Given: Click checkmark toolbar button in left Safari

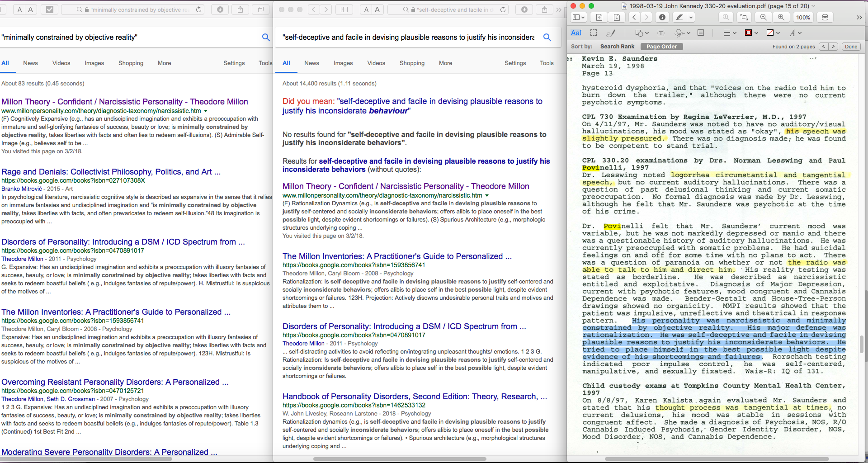Looking at the screenshot, I should [x=50, y=9].
